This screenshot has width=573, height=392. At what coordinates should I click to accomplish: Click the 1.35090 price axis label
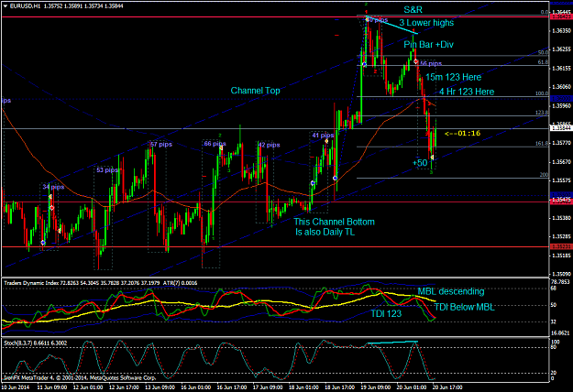coord(561,274)
